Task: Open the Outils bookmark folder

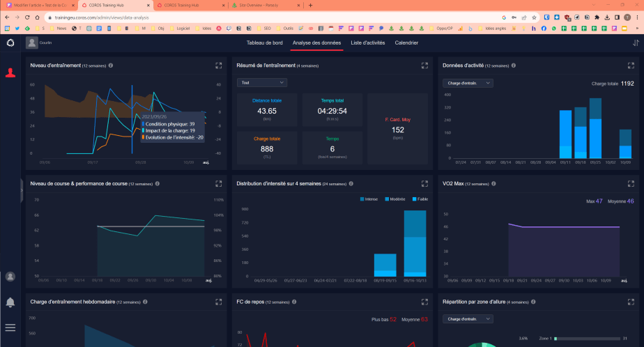Action: (284, 29)
